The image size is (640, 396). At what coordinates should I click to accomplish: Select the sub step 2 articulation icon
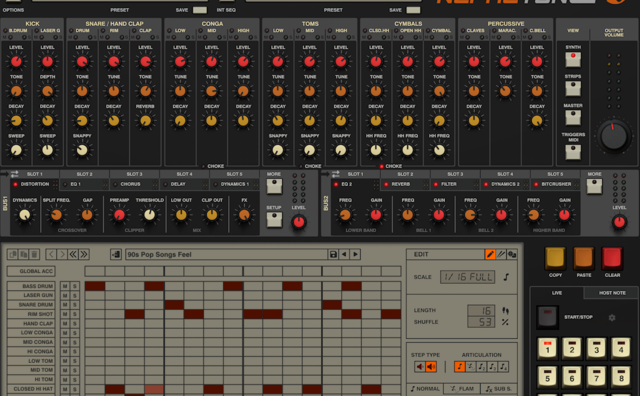point(482,367)
